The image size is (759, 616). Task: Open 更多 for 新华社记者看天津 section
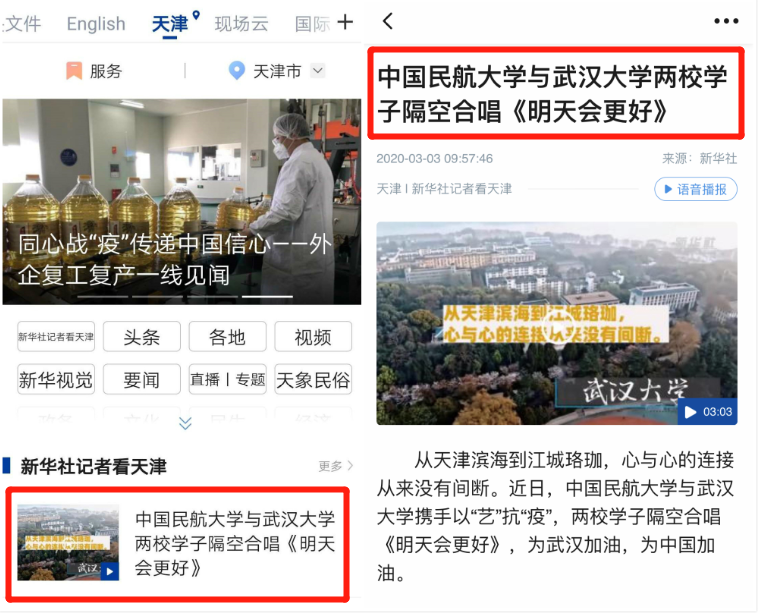click(x=335, y=466)
